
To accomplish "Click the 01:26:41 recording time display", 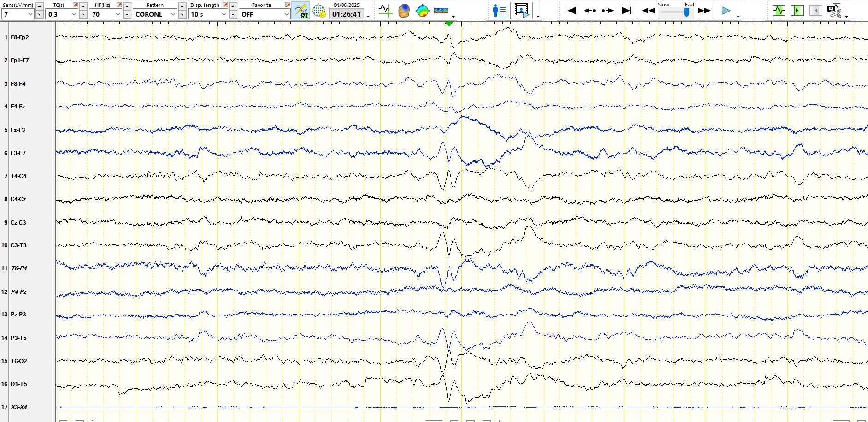I will click(346, 14).
